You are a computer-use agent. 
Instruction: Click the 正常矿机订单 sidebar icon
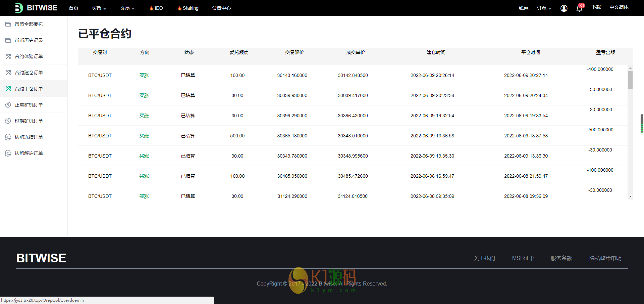pos(8,105)
